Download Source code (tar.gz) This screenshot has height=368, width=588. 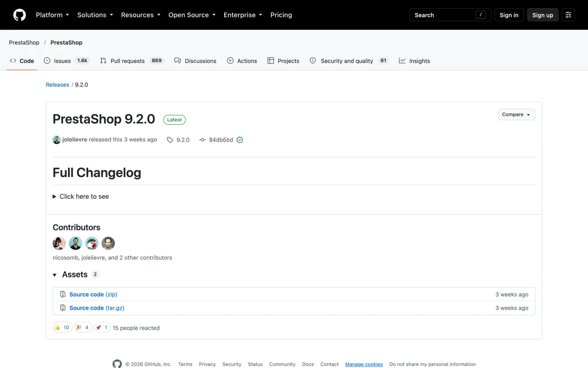tap(97, 308)
